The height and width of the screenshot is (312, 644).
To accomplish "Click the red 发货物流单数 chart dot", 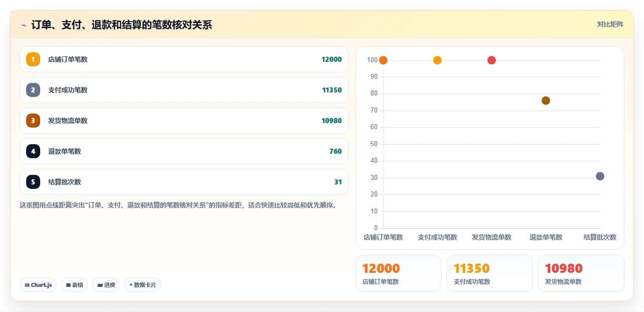I will (492, 60).
